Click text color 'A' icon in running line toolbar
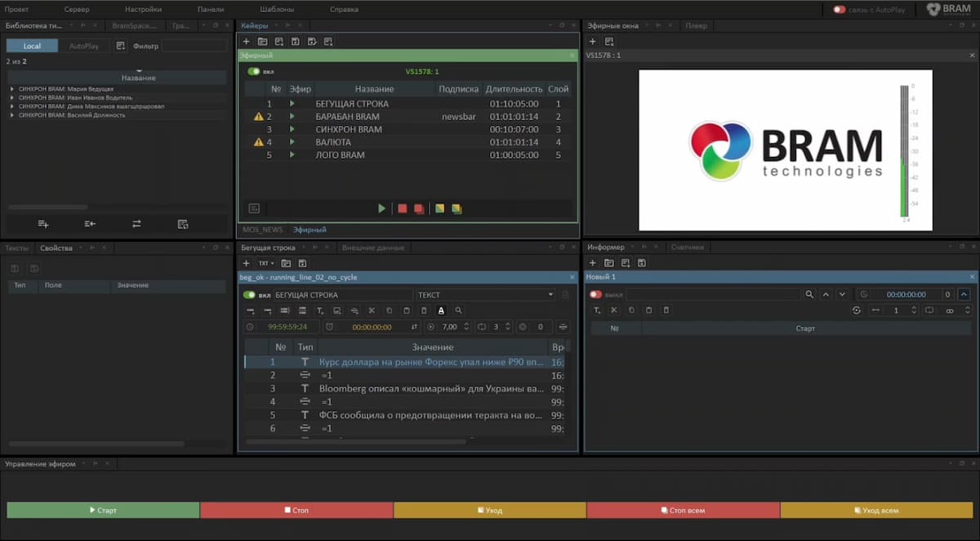Screen dimensions: 980x541 click(441, 311)
